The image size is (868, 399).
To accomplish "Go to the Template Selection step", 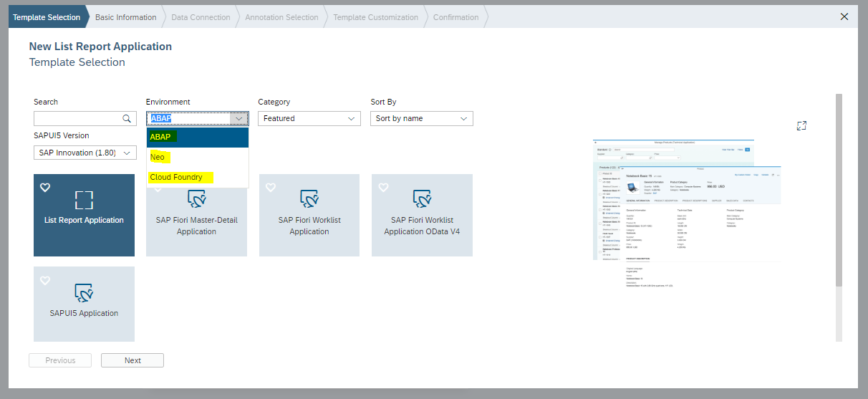I will click(47, 17).
